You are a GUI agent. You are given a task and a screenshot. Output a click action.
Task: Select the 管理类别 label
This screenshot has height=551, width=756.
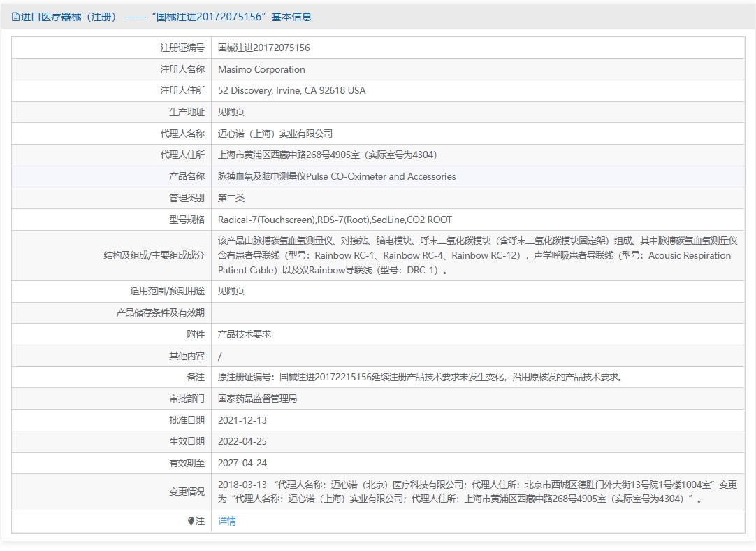(x=187, y=198)
